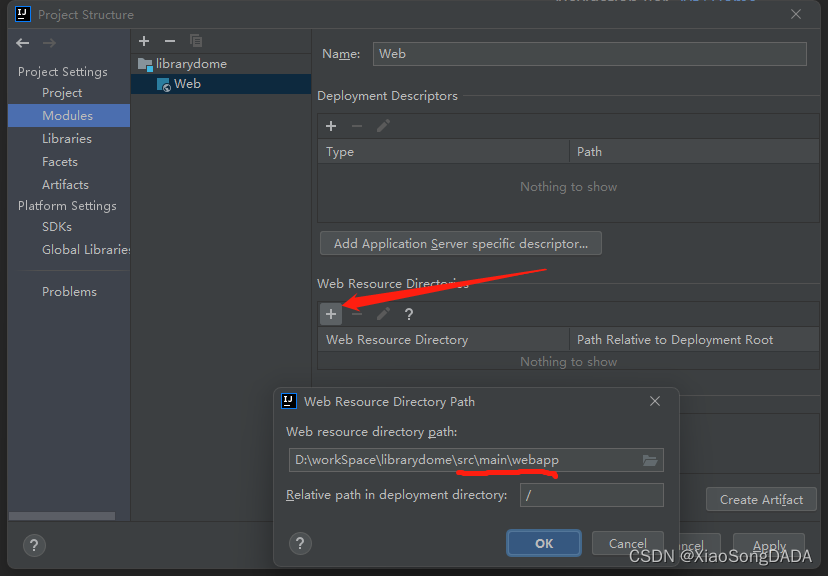Select librarydome module in tree
Screen dimensions: 828x576
pyautogui.click(x=191, y=64)
